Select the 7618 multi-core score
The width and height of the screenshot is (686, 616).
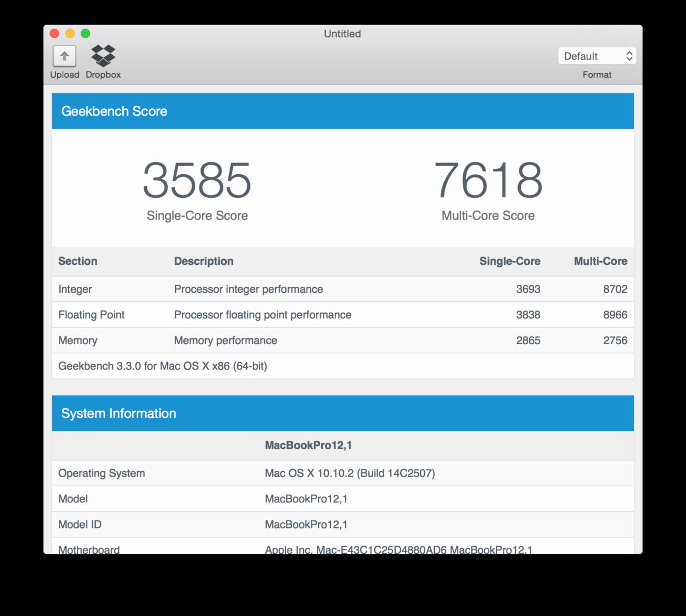(x=488, y=180)
